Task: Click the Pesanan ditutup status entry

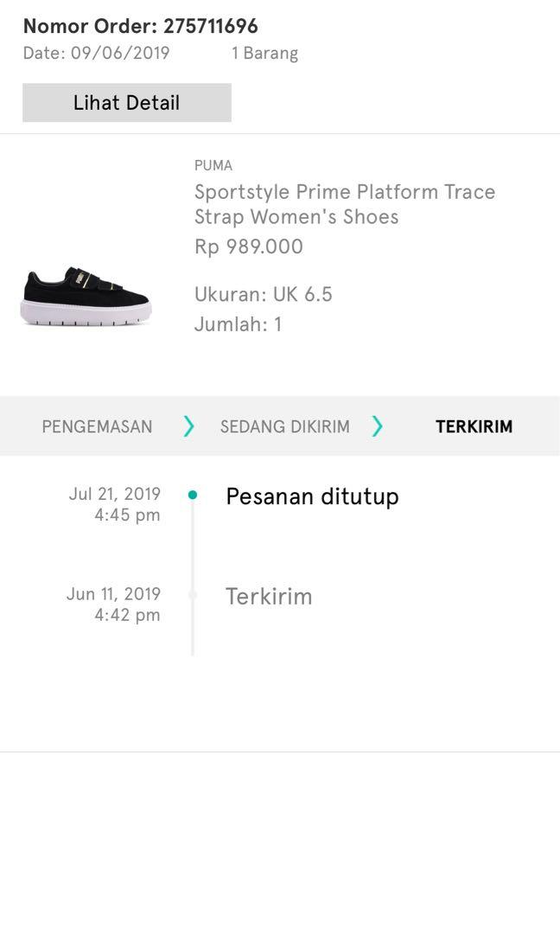Action: click(311, 496)
